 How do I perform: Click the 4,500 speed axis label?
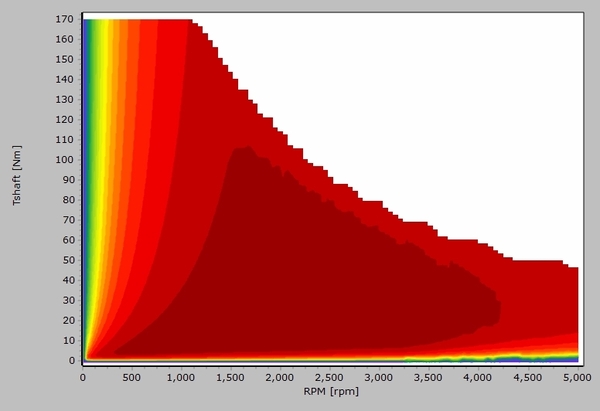[527, 378]
